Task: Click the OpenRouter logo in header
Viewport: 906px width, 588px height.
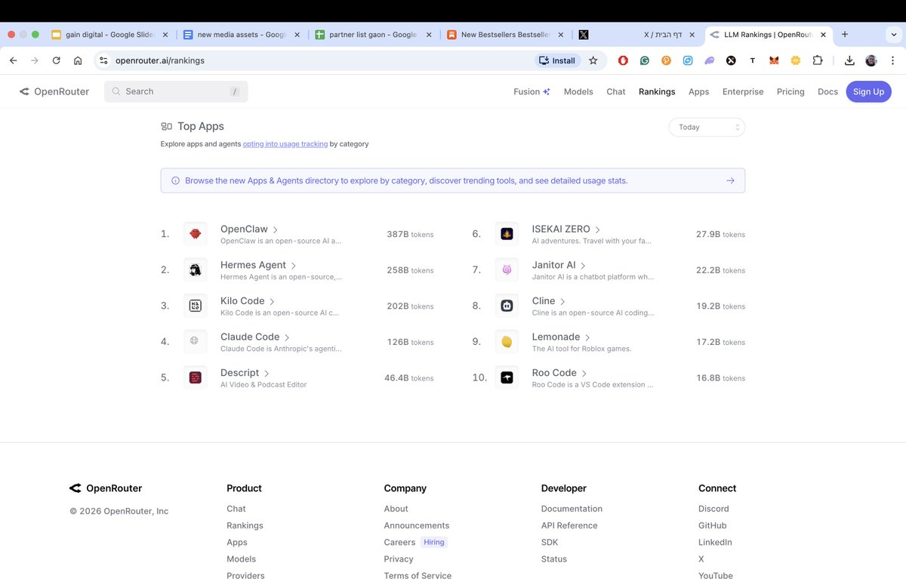Action: [54, 91]
